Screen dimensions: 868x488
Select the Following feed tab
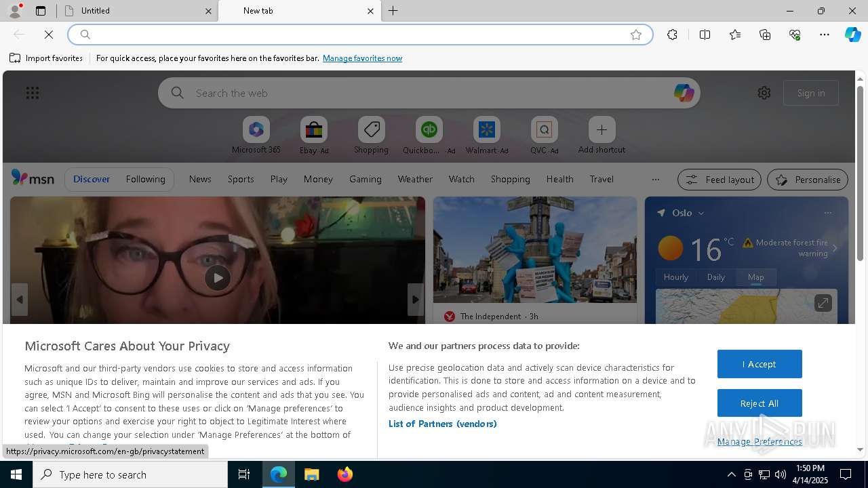[x=145, y=179]
